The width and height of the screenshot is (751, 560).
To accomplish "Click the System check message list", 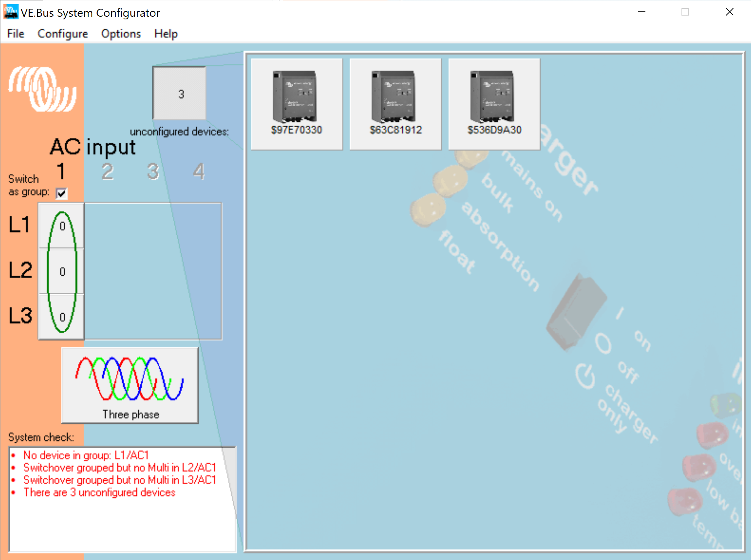I will [x=122, y=524].
